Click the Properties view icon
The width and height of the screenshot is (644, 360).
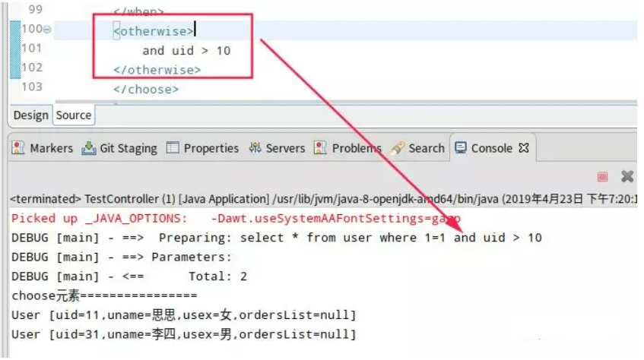click(x=173, y=148)
